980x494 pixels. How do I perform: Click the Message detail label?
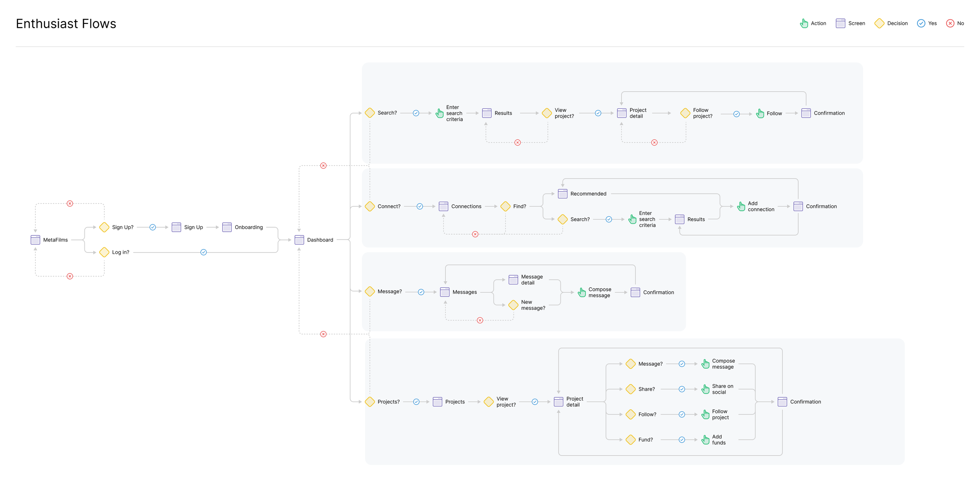(x=532, y=280)
